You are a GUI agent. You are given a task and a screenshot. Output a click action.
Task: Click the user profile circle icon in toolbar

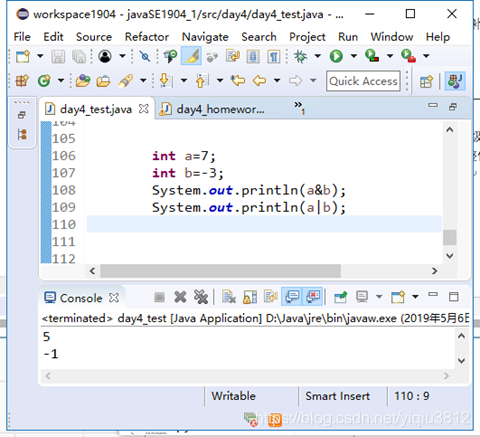pos(105,56)
